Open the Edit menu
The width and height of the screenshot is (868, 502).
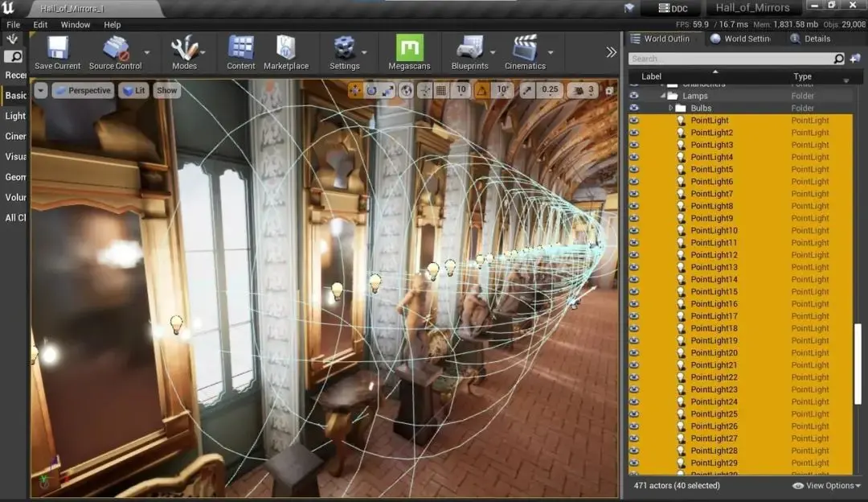point(40,24)
